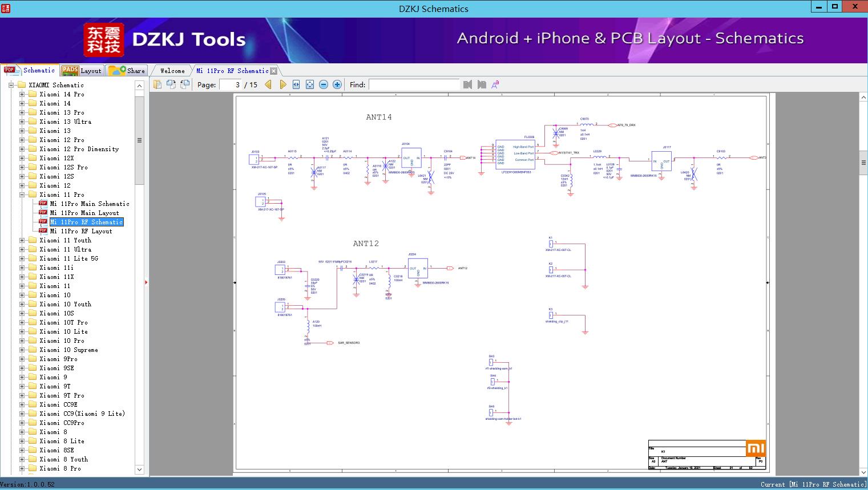The height and width of the screenshot is (490, 868).
Task: Click the left panel collapse arrow
Action: (x=147, y=282)
